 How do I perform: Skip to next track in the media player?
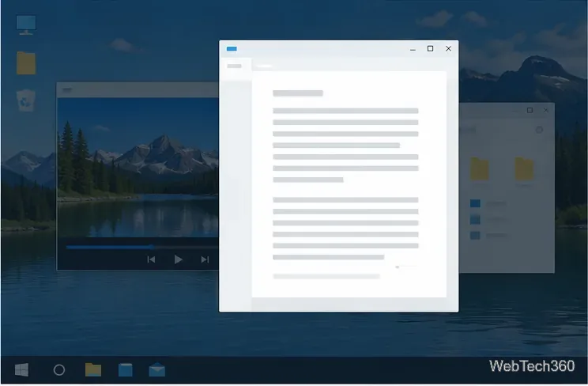(205, 259)
